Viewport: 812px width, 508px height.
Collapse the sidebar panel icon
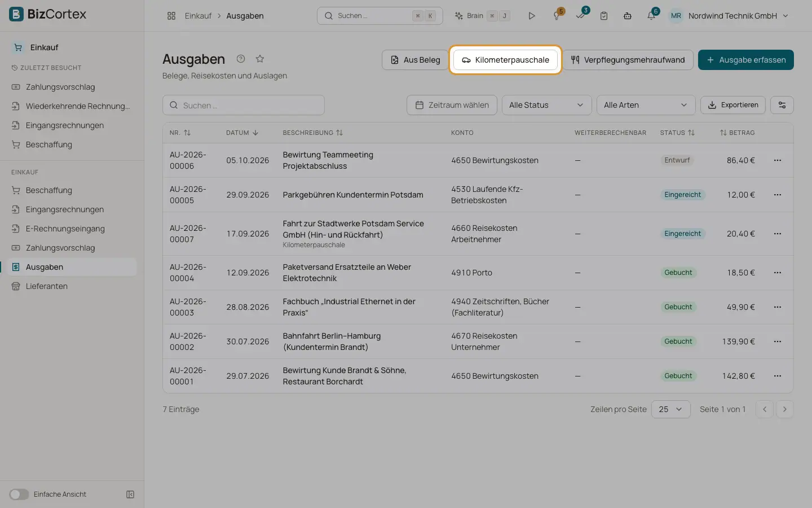click(130, 494)
